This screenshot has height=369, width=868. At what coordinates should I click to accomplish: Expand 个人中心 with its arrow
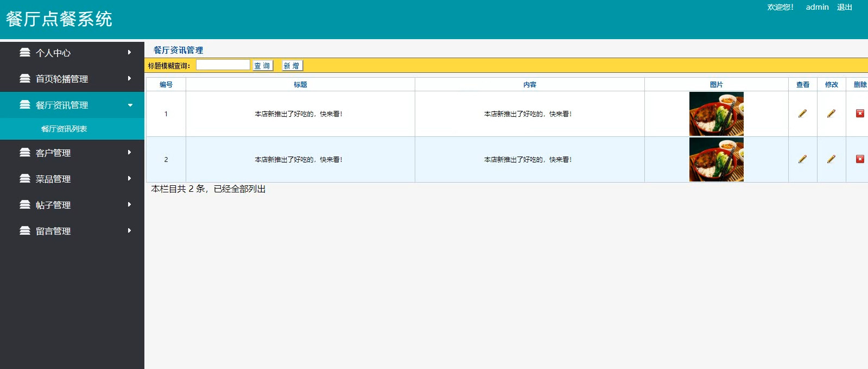click(129, 52)
